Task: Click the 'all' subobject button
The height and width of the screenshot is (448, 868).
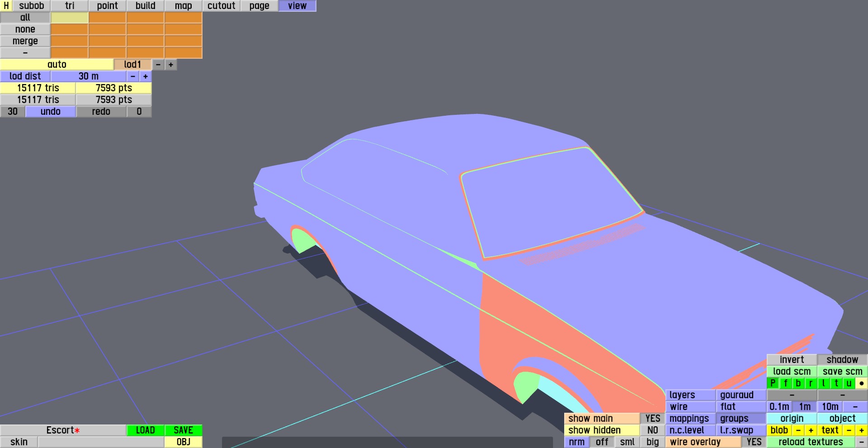Action: point(25,18)
